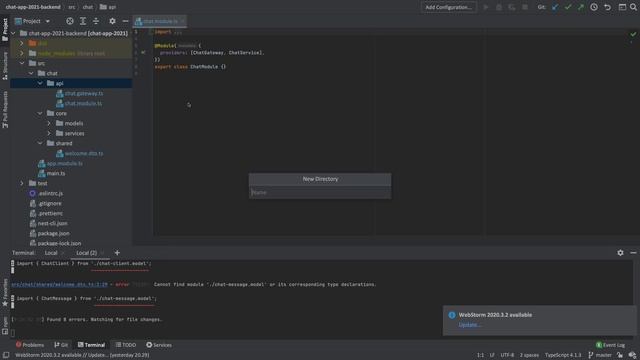This screenshot has height=360, width=640.
Task: Open the search everywhere magnifier
Action: pyautogui.click(x=633, y=7)
